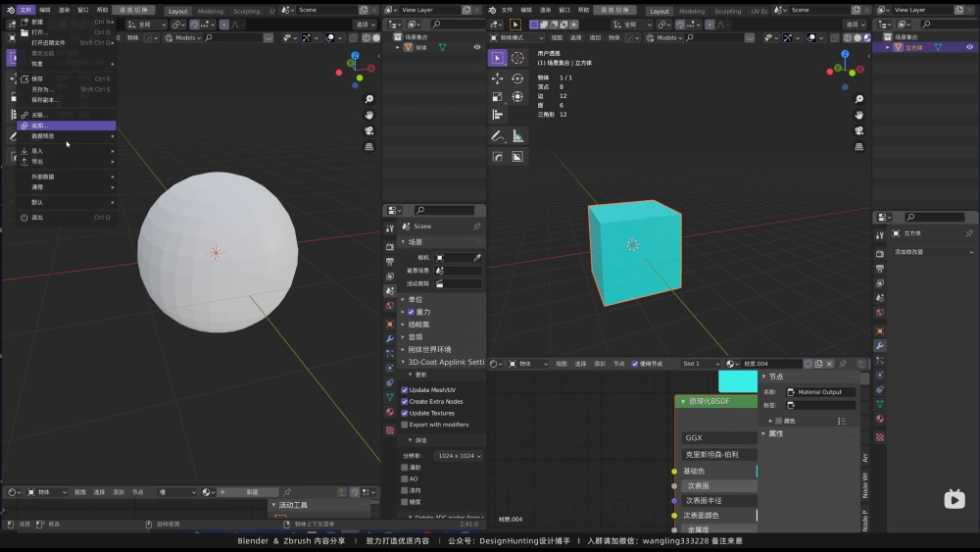The image size is (980, 552).
Task: Click 基础色 base color swatch on BSDF node
Action: (x=757, y=471)
